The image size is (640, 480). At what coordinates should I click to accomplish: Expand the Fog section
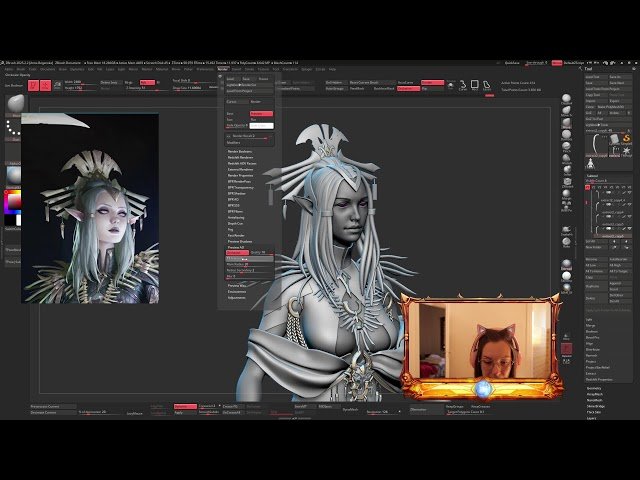tap(231, 230)
